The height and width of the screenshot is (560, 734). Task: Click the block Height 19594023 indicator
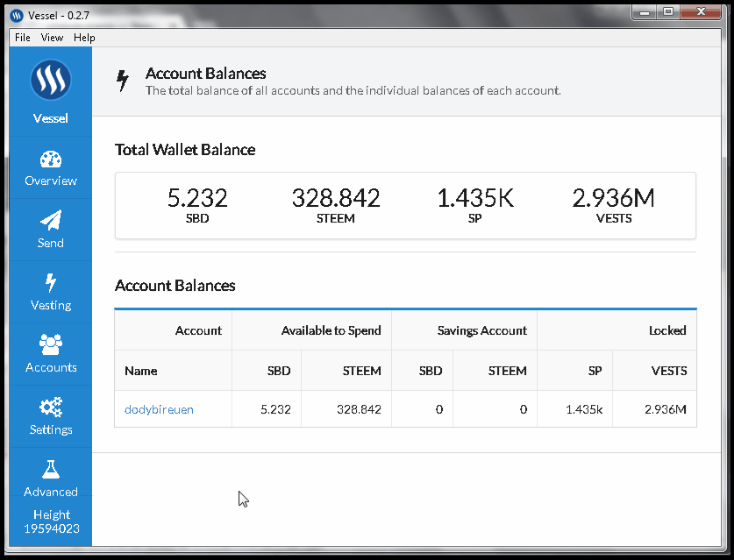[52, 521]
